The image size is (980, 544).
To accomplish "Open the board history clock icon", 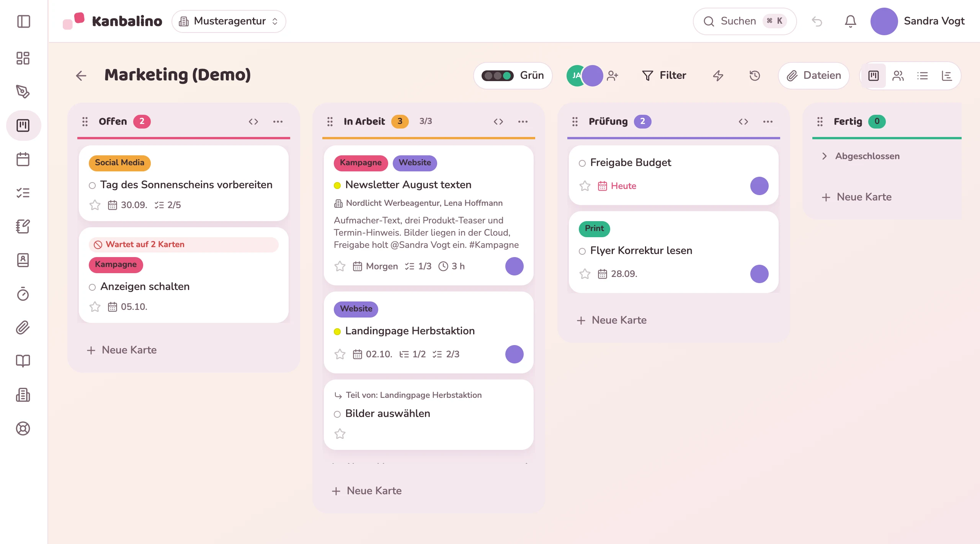I will click(755, 76).
